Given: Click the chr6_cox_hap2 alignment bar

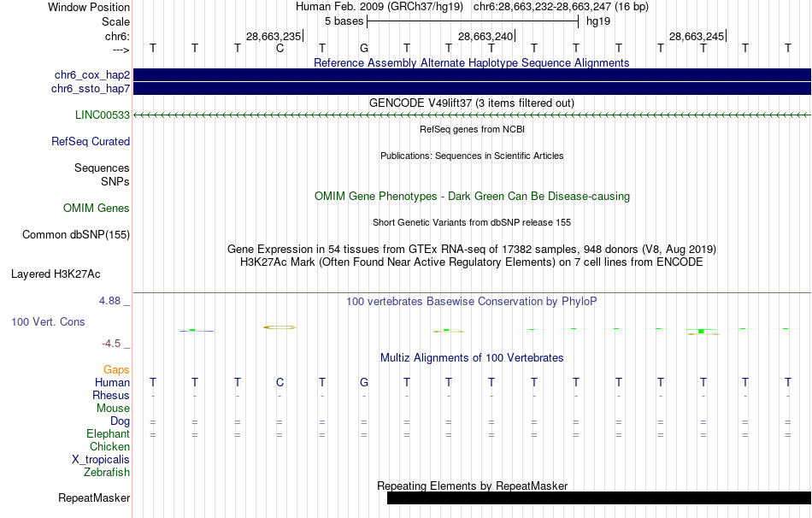Looking at the screenshot, I should [x=473, y=74].
